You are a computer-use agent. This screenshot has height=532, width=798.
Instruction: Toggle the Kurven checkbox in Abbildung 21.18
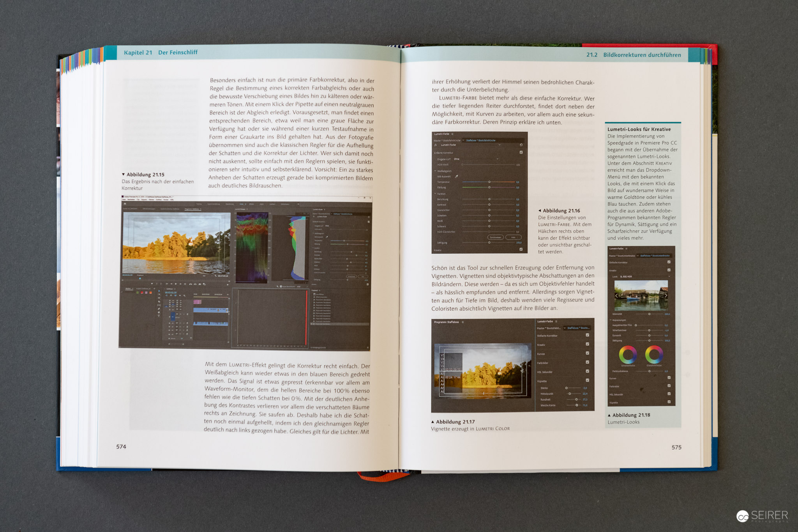coord(669,378)
